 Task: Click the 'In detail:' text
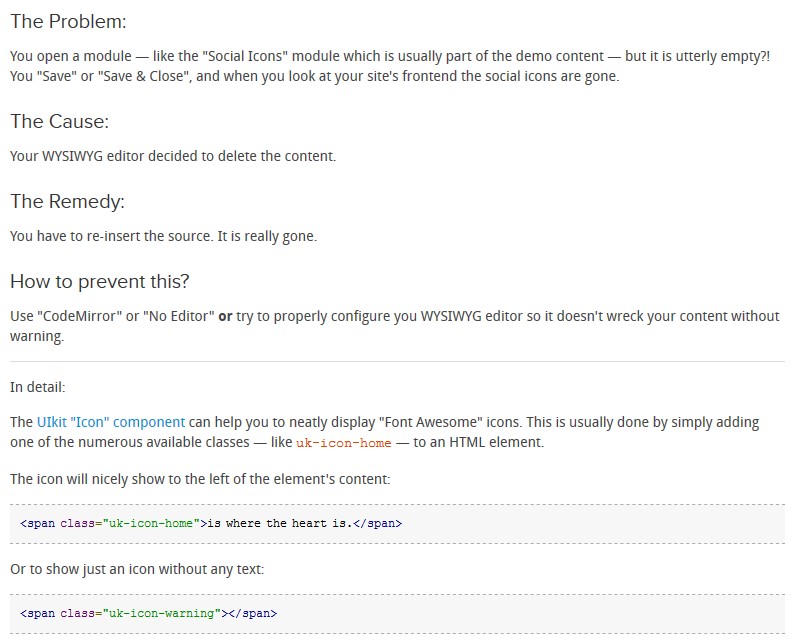38,387
